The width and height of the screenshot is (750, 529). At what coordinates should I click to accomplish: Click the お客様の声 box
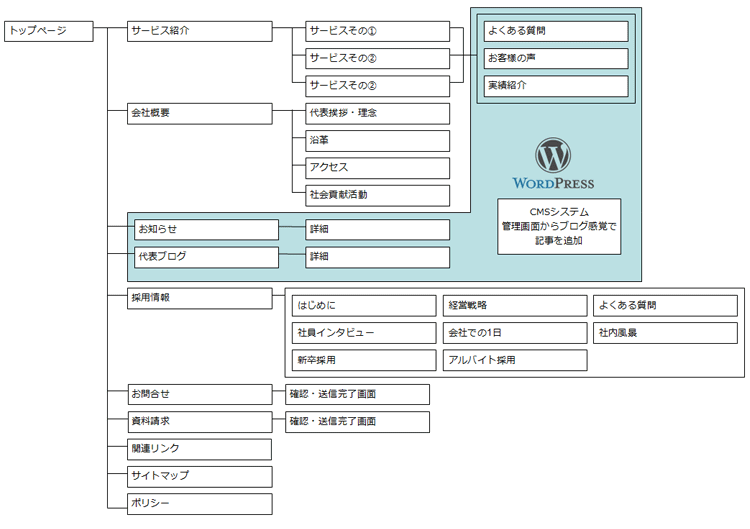point(555,58)
